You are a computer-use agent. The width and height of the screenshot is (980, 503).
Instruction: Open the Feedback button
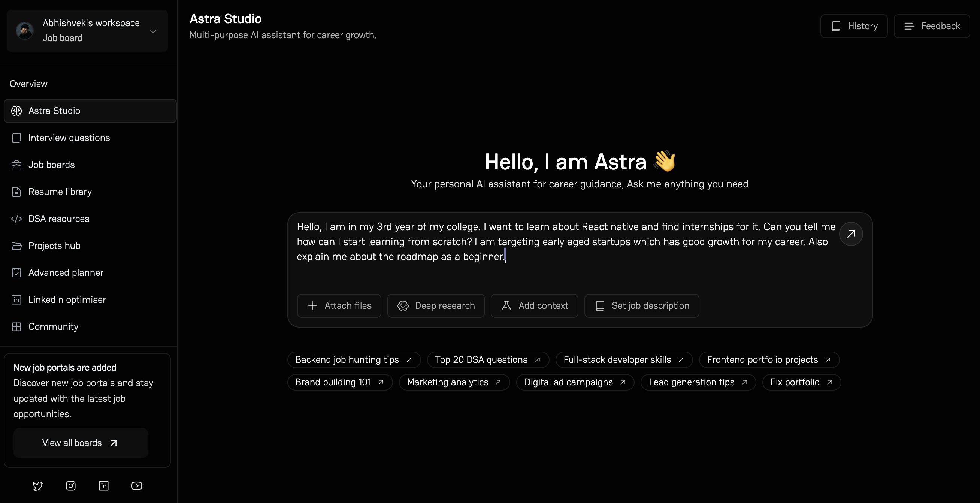click(932, 26)
